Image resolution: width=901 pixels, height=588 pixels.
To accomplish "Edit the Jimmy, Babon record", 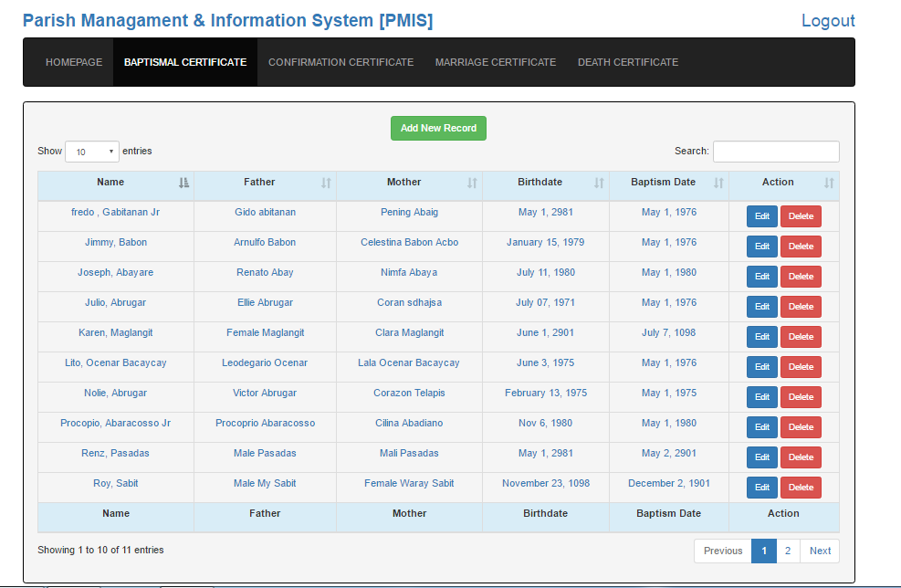I will click(x=762, y=246).
